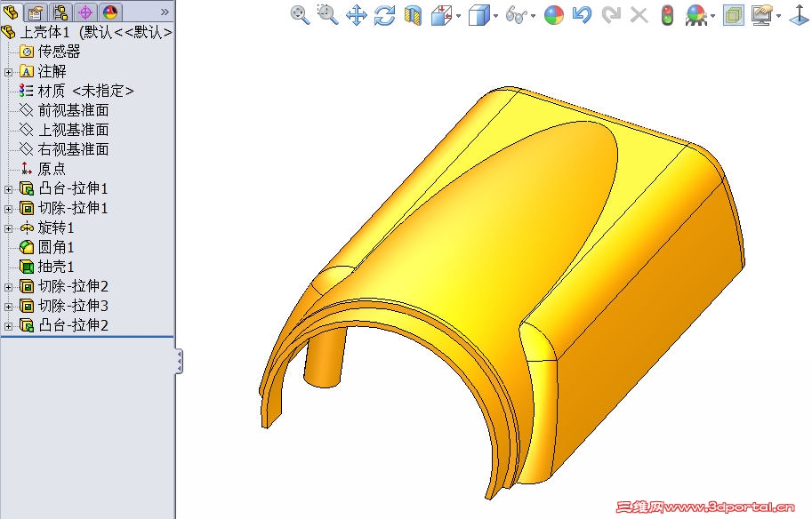812x519 pixels.
Task: Select the 圆角1 fillet feature
Action: (56, 247)
